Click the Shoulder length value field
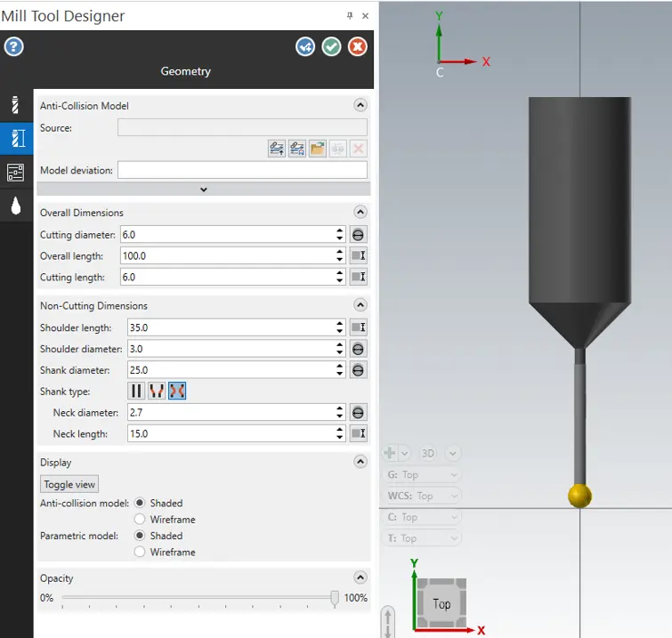 231,327
